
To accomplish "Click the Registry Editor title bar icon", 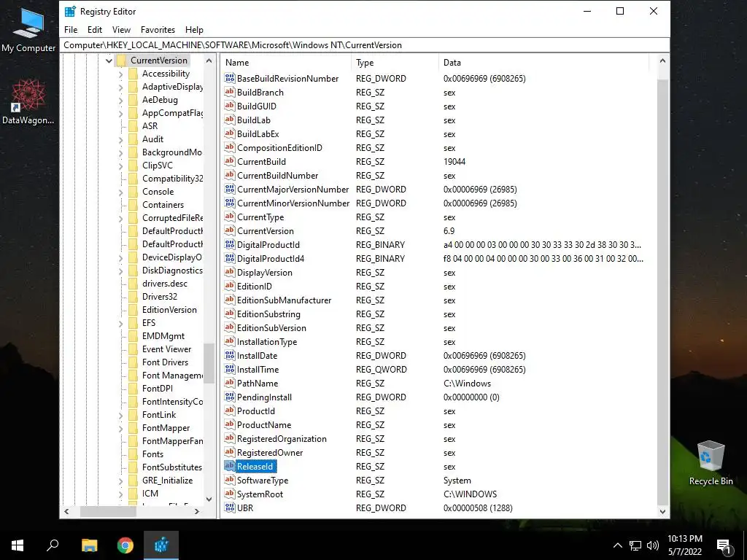I will (x=71, y=12).
